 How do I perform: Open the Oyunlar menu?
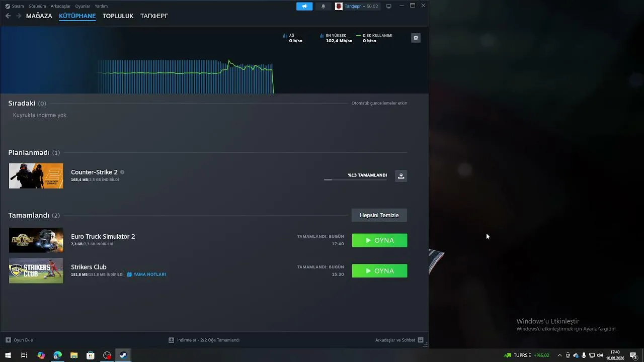(x=83, y=6)
